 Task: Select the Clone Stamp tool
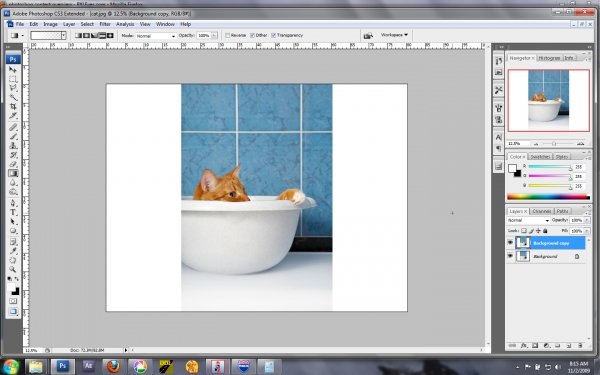13,146
